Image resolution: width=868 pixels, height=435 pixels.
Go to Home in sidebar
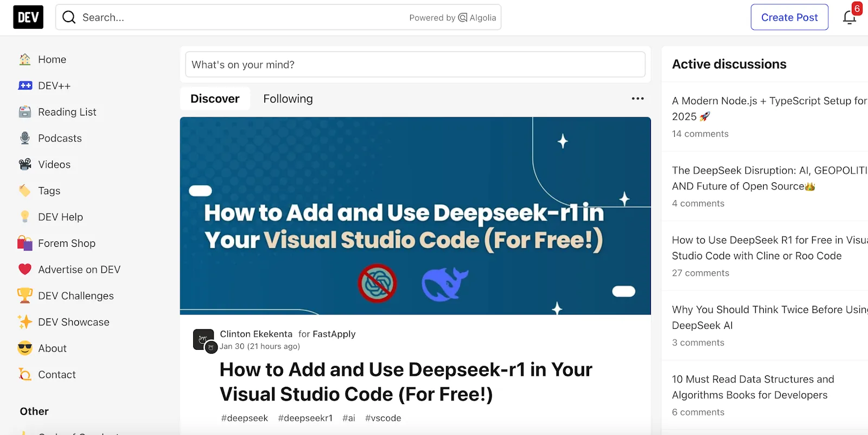pos(52,60)
